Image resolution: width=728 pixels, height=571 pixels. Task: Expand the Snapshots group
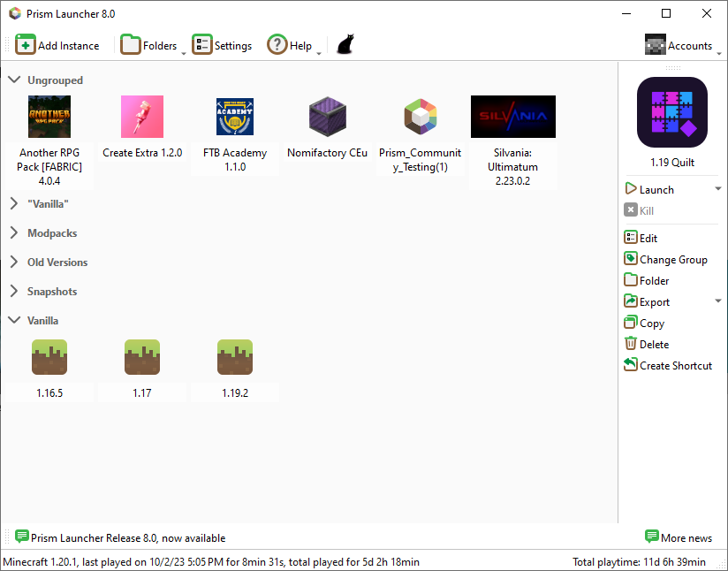[14, 291]
